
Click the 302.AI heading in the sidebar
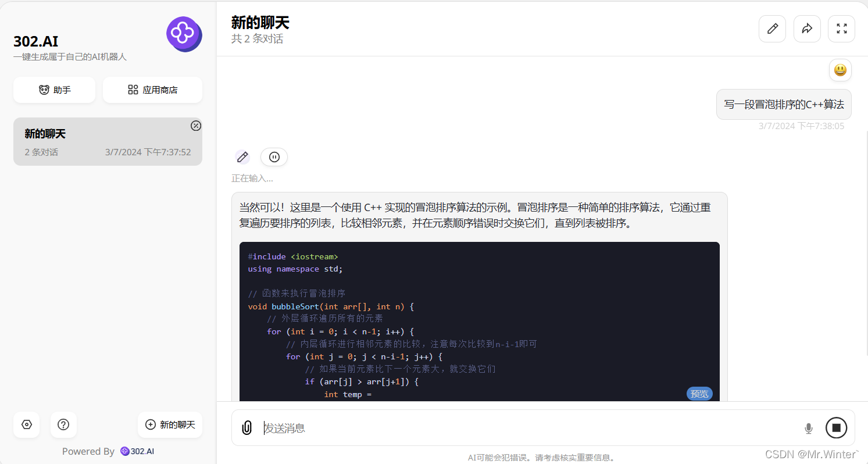tap(36, 41)
